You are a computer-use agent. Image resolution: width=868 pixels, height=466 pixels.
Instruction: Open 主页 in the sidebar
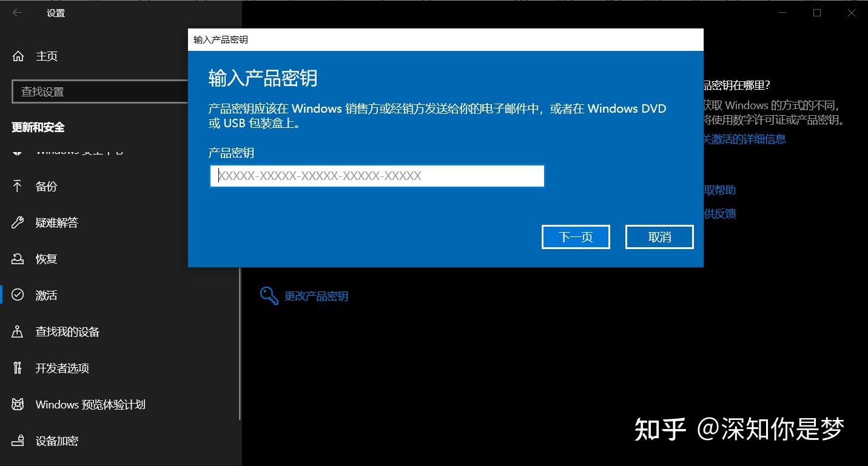pos(47,56)
